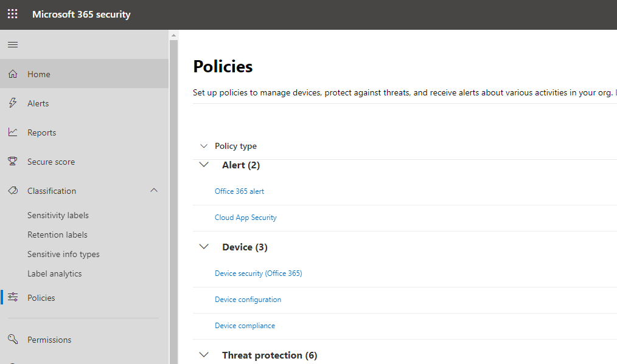Click the Policy type column header
The width and height of the screenshot is (617, 364).
235,146
